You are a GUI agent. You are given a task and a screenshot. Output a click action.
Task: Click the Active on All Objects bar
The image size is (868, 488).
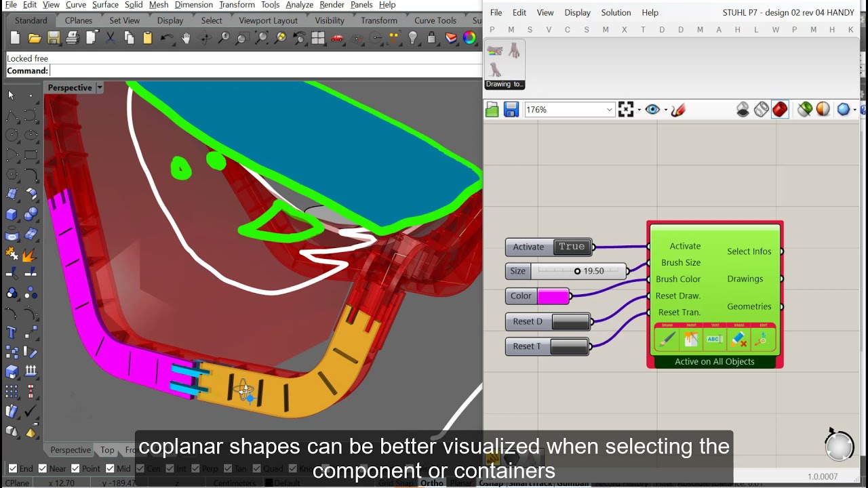pyautogui.click(x=715, y=361)
